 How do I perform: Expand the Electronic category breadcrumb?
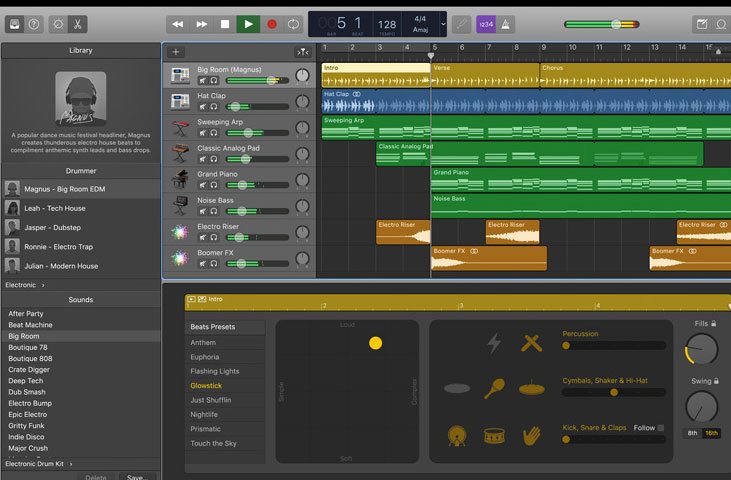pos(24,285)
